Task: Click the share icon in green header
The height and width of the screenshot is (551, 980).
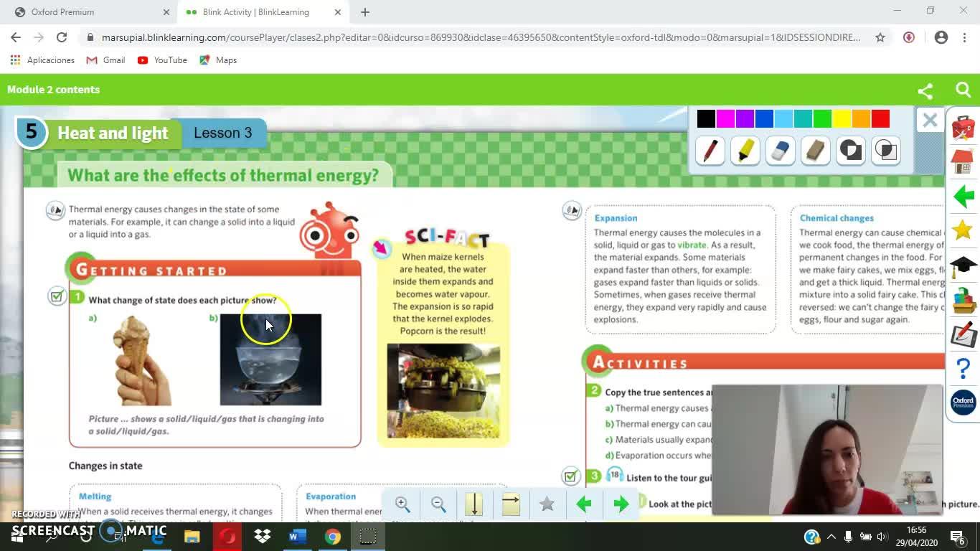Action: pos(925,90)
